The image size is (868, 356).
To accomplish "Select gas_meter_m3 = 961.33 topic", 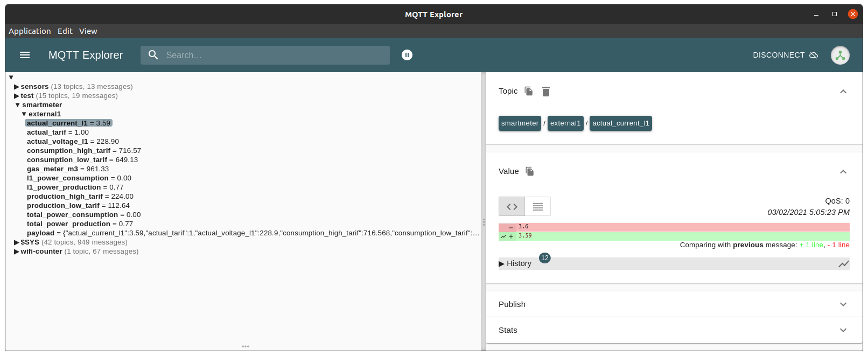I will tap(68, 169).
